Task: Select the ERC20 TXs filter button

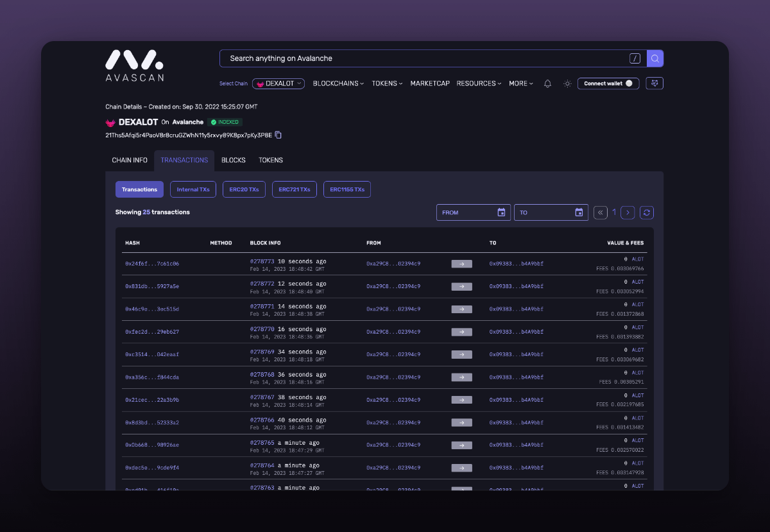Action: coord(244,189)
